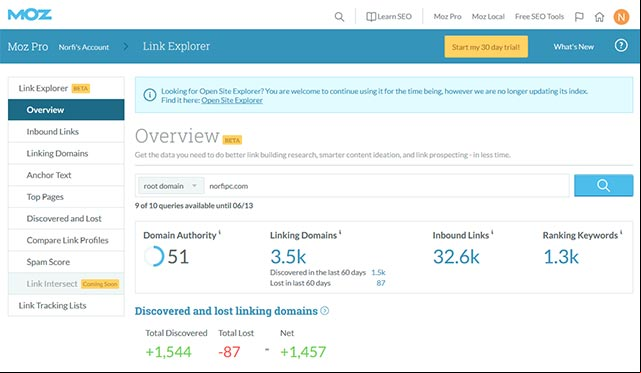
Task: Click the 3.5k linking domains value
Action: [x=288, y=257]
